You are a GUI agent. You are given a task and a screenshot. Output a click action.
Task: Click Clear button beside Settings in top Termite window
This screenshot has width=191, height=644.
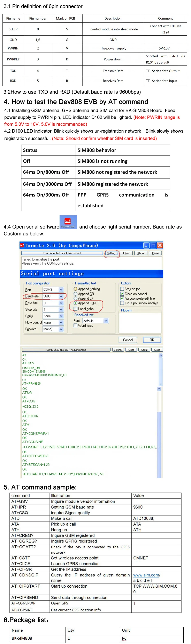[126, 253]
